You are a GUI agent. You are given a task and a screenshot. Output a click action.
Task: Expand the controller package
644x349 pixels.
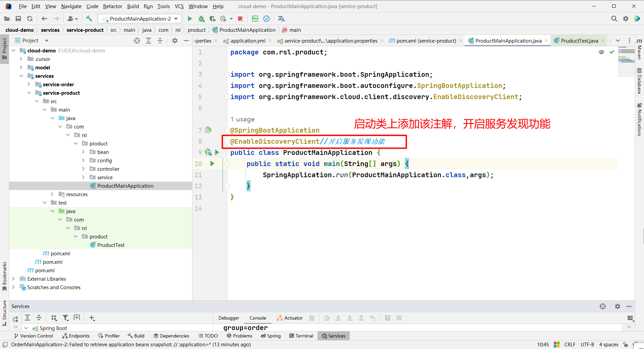click(84, 169)
